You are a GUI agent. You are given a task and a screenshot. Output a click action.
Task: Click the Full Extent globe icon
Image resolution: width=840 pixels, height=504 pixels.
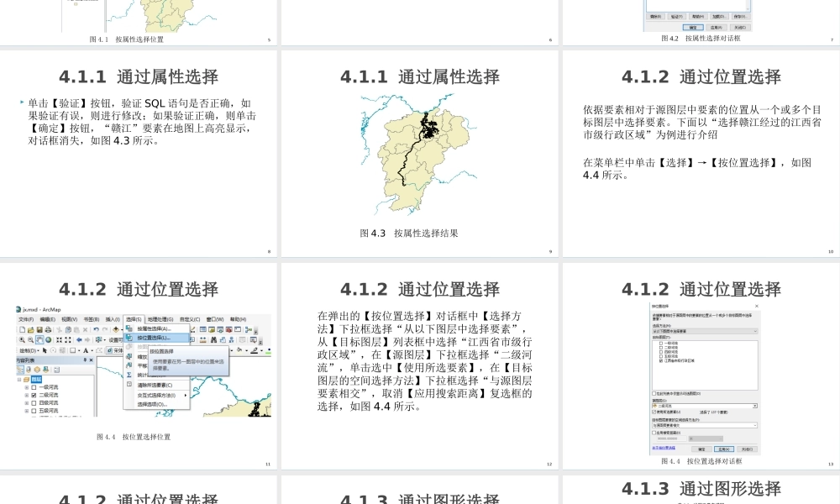click(x=47, y=339)
